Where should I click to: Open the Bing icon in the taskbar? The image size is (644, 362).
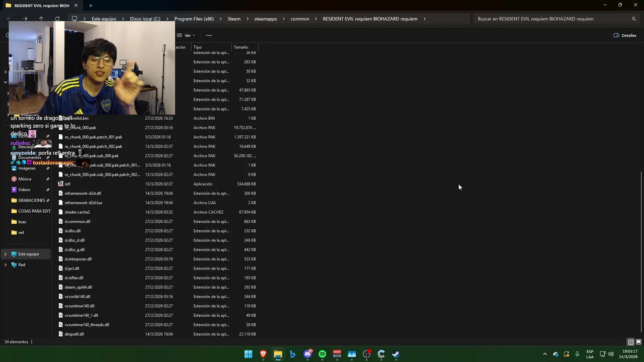click(x=292, y=354)
